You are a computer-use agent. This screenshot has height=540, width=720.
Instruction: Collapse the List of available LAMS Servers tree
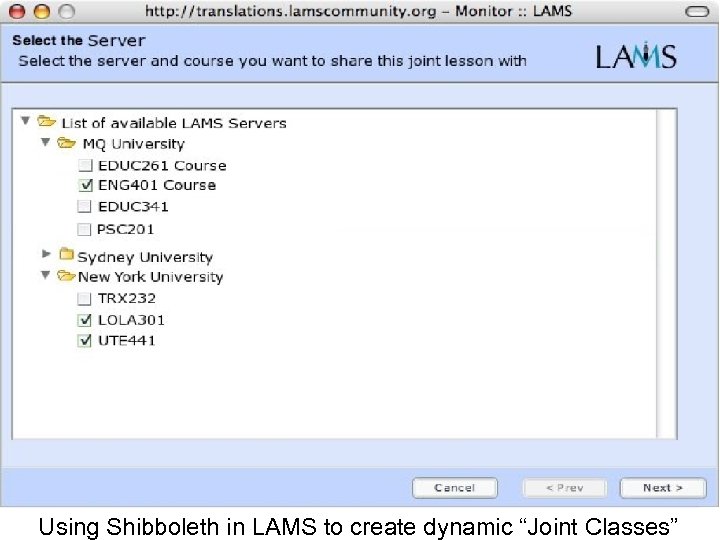(x=25, y=121)
